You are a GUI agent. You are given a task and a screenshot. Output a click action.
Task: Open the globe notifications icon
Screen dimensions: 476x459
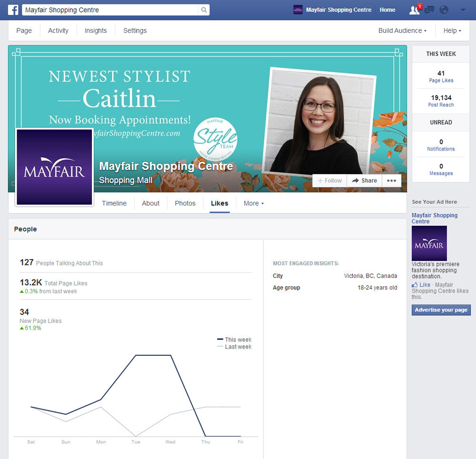(444, 10)
